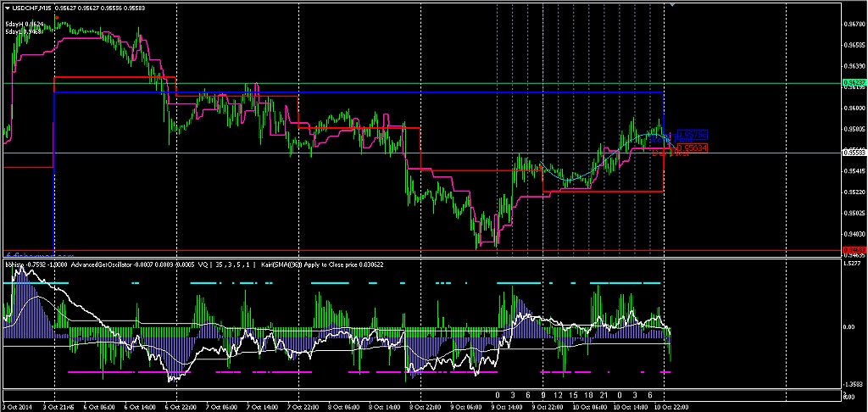Click the green 0.96237 price tag on axis
The image size is (868, 412).
click(854, 83)
